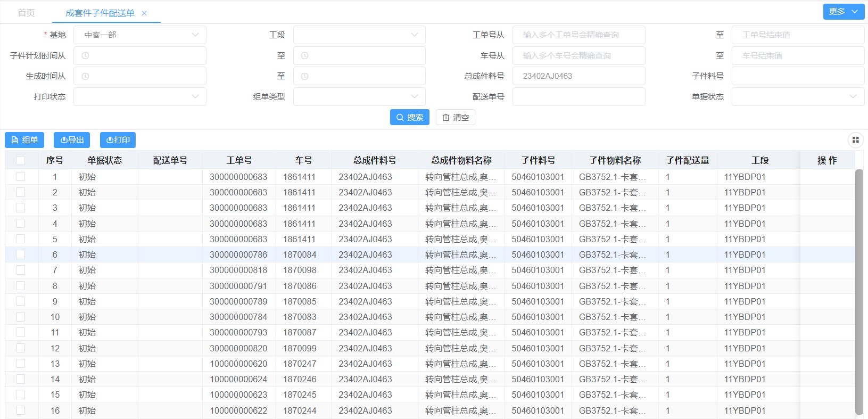Click the 导出 button
The image size is (868, 419).
pyautogui.click(x=72, y=140)
